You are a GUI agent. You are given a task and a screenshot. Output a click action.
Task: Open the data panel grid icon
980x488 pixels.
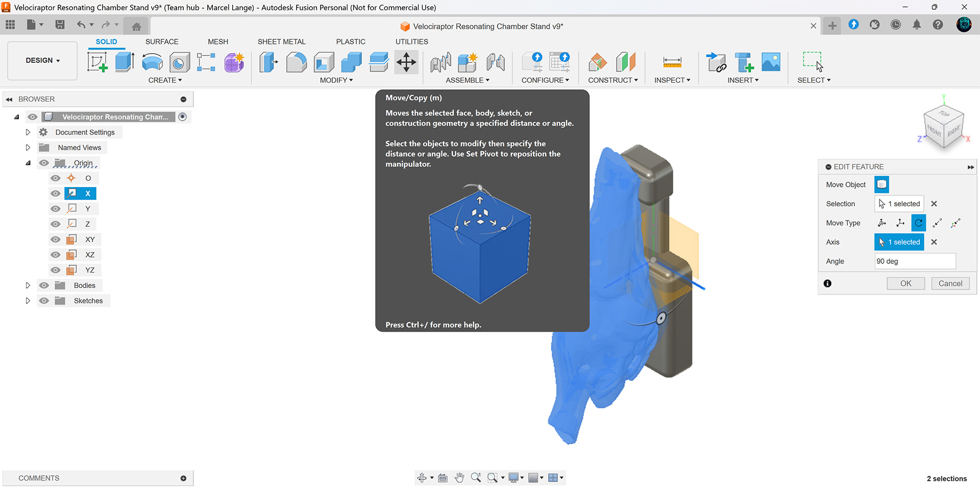(x=10, y=25)
